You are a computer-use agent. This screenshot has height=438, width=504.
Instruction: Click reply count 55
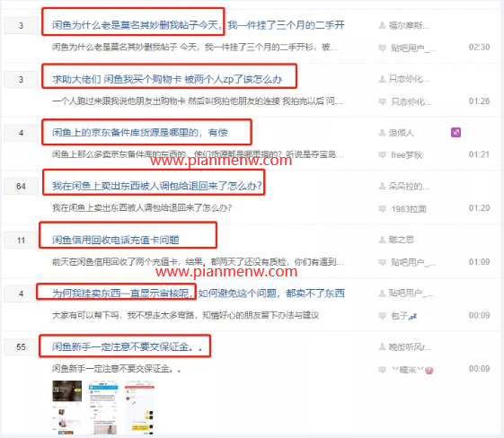pos(21,346)
